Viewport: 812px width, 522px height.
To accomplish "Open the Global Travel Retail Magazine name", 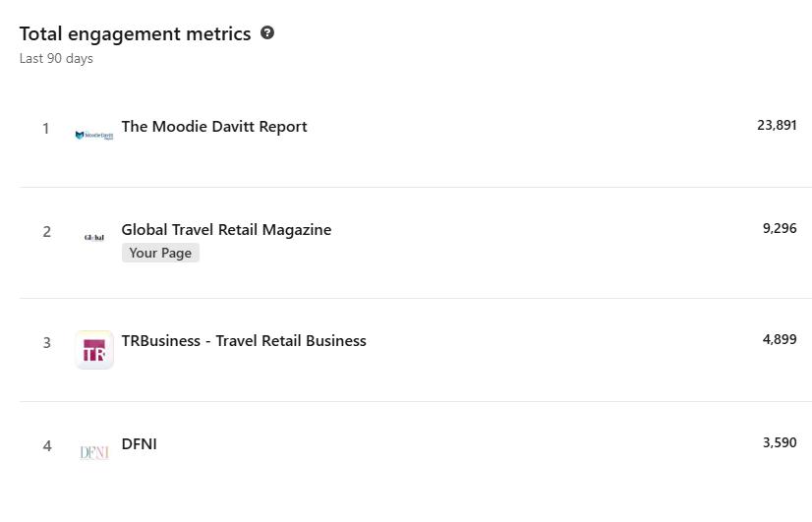I will (226, 230).
